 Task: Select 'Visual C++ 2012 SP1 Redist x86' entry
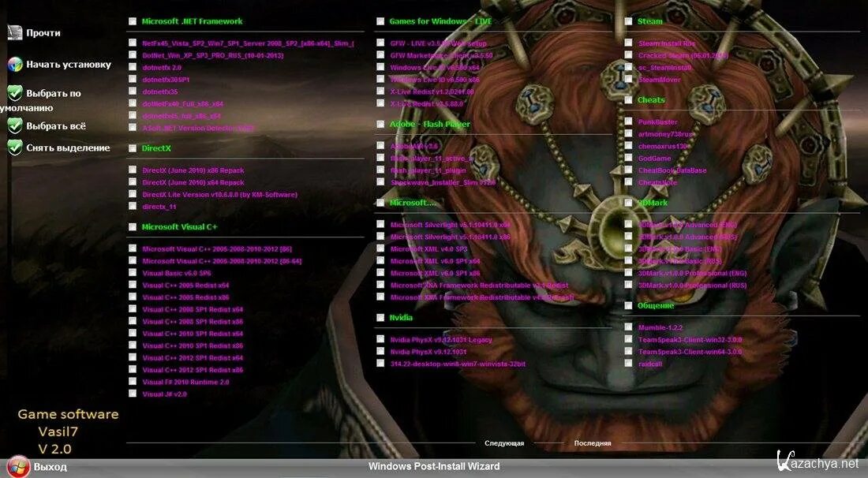tap(193, 370)
